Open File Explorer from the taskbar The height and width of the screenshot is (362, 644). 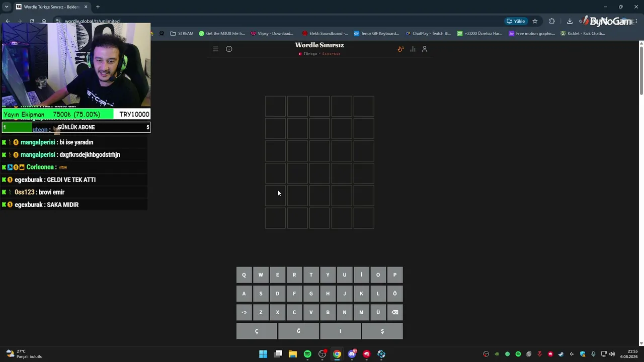(293, 354)
